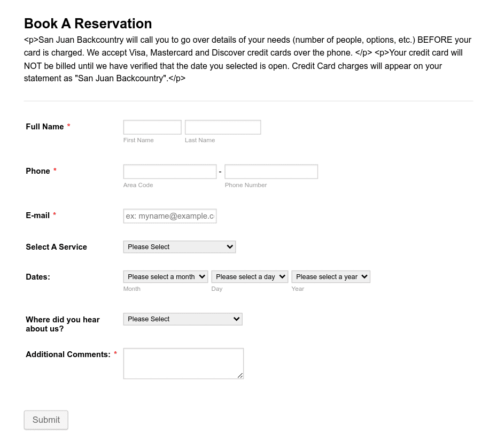
Task: Expand the 'Where did you hear about us' dropdown
Action: click(x=183, y=319)
